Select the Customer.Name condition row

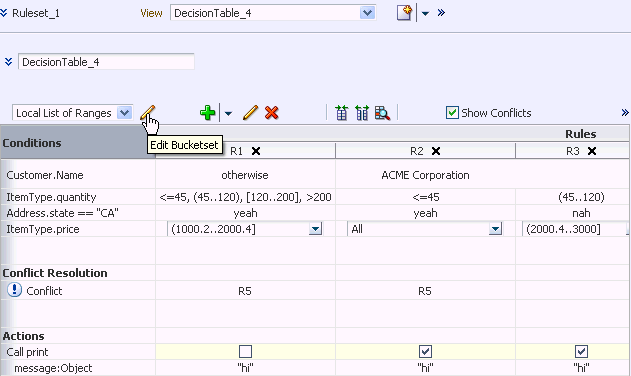tap(45, 175)
